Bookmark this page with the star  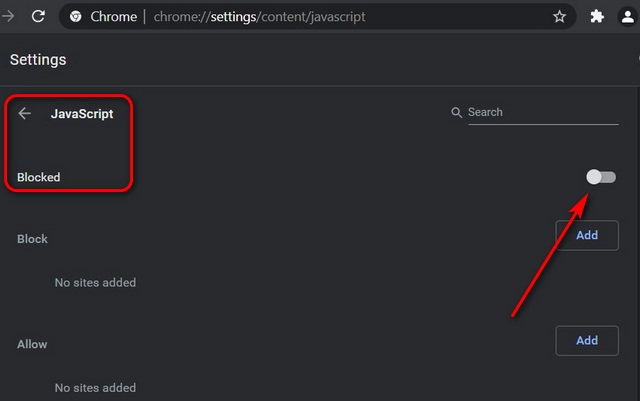[559, 17]
